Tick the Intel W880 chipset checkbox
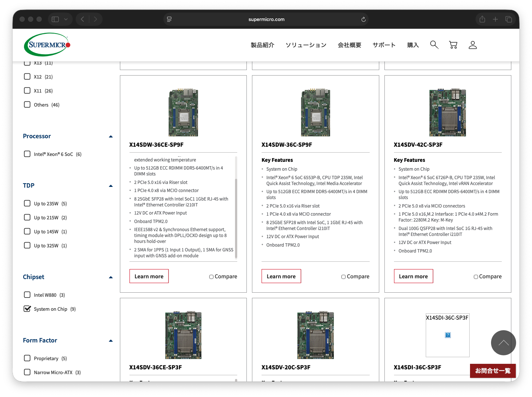The width and height of the screenshot is (532, 397). [x=27, y=295]
